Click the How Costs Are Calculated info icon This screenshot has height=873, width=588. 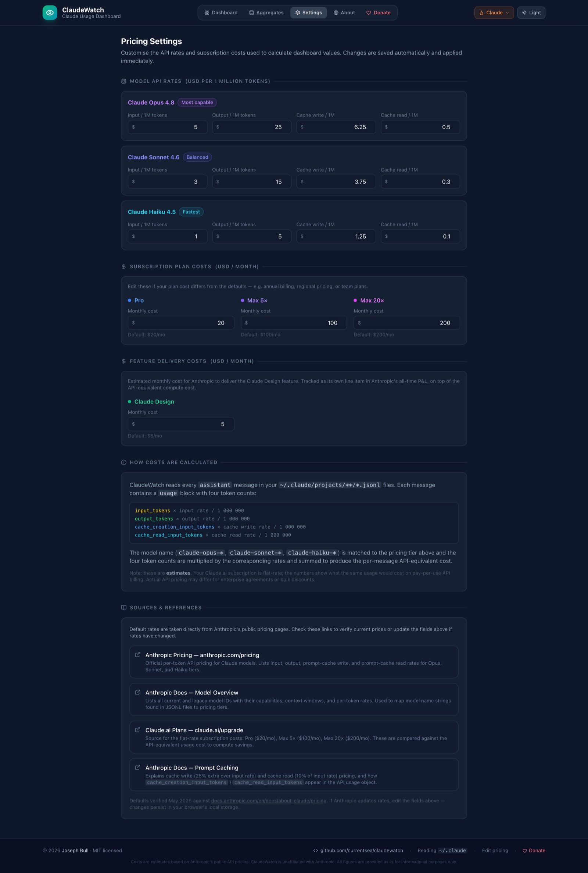[124, 463]
